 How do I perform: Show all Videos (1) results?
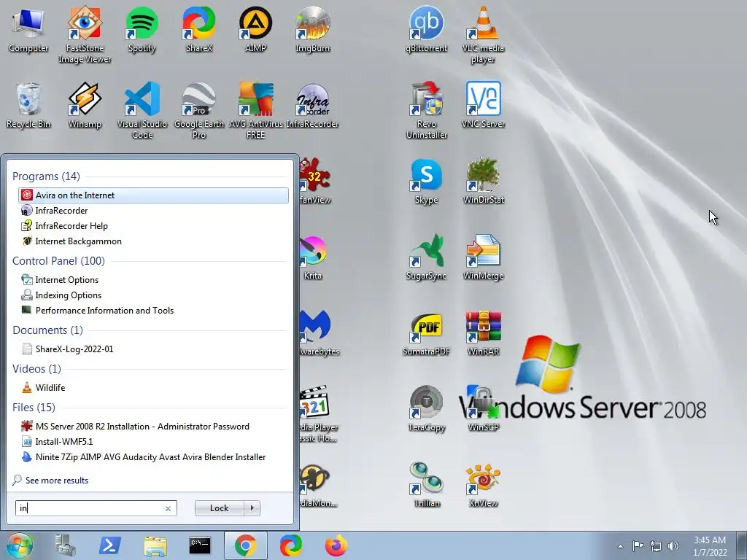[x=36, y=368]
